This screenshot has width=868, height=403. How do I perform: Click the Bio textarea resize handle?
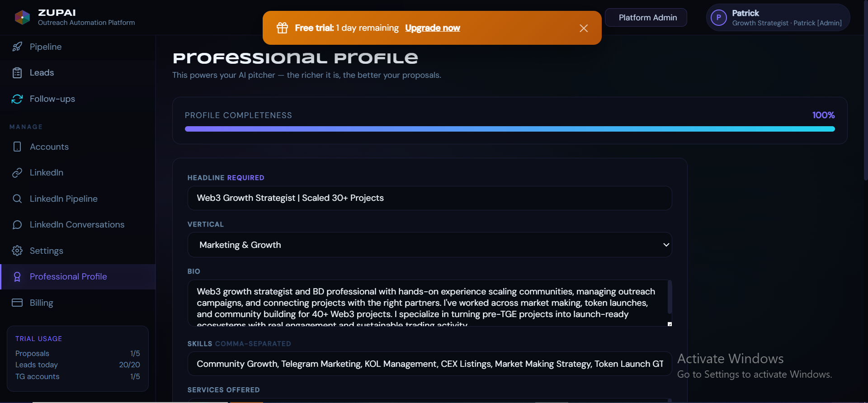tap(670, 324)
